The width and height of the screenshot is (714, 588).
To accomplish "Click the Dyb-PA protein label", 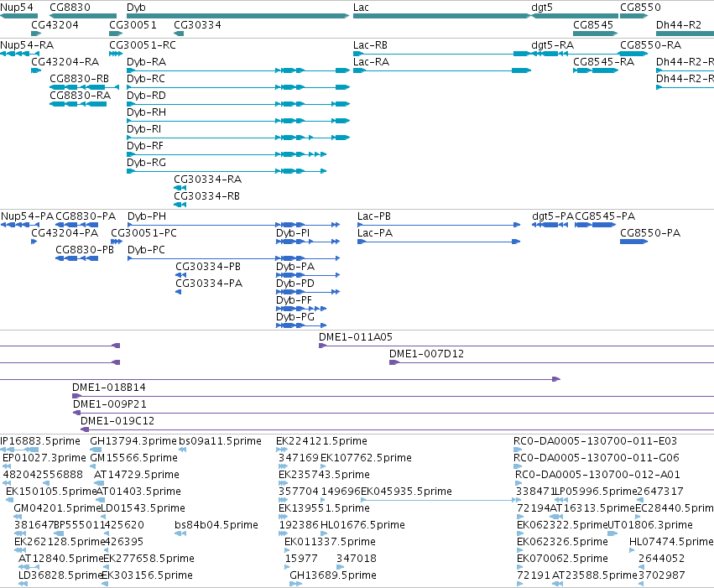I will pyautogui.click(x=295, y=267).
